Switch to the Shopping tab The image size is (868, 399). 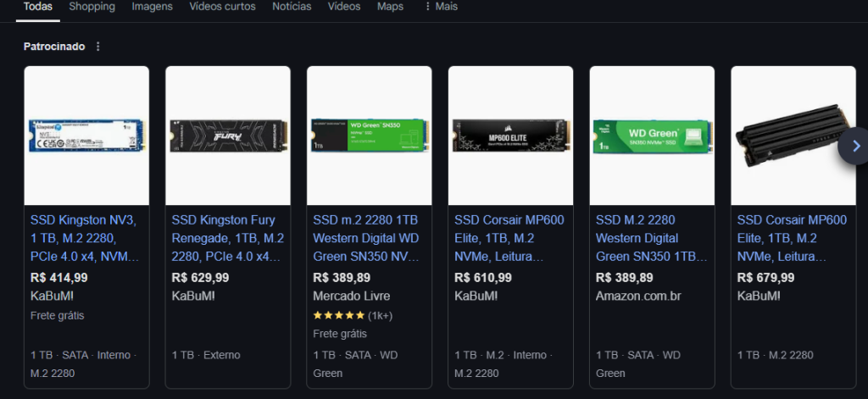(x=92, y=7)
